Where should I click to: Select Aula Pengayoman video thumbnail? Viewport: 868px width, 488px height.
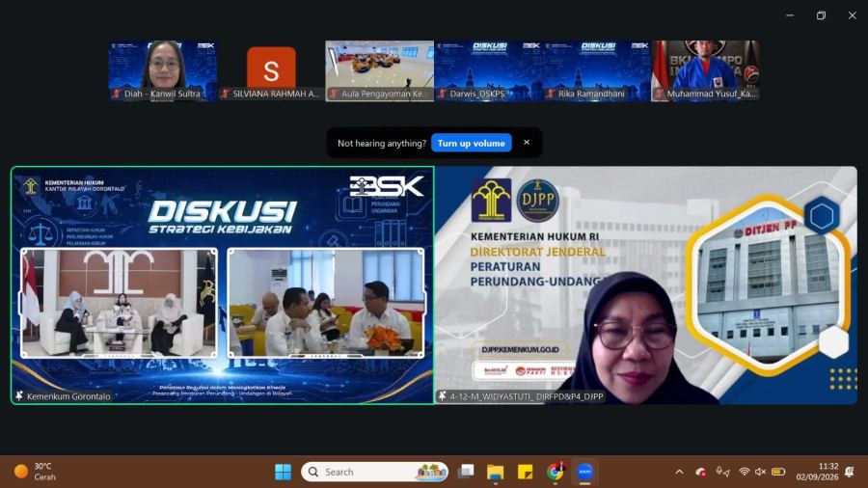pyautogui.click(x=380, y=70)
